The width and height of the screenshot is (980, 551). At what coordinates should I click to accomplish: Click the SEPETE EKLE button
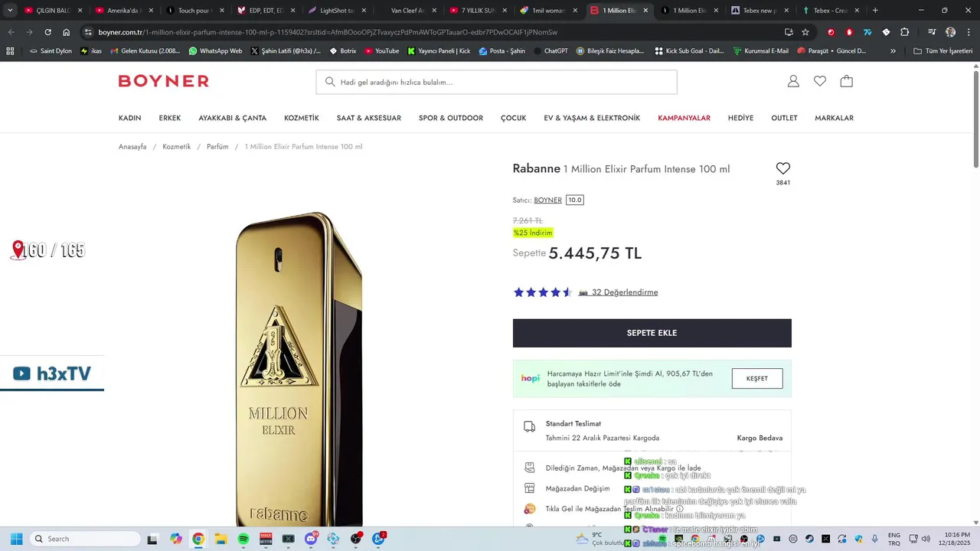pyautogui.click(x=652, y=333)
